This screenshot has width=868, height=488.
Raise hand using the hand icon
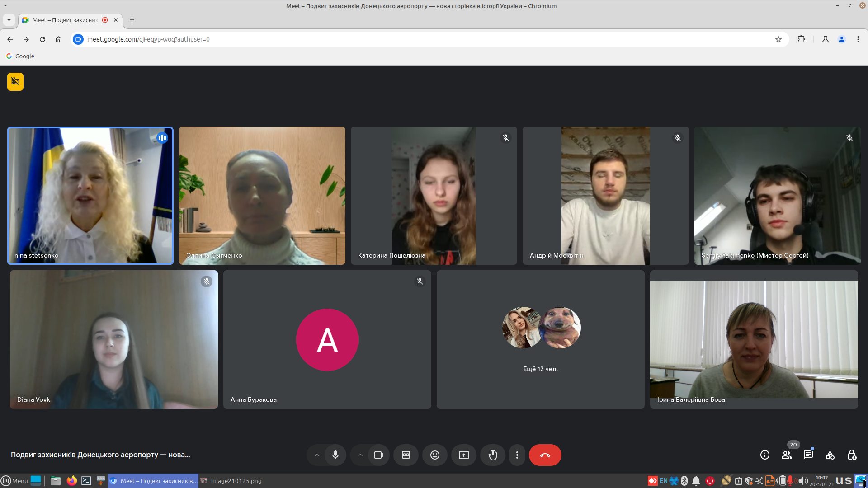pyautogui.click(x=492, y=455)
